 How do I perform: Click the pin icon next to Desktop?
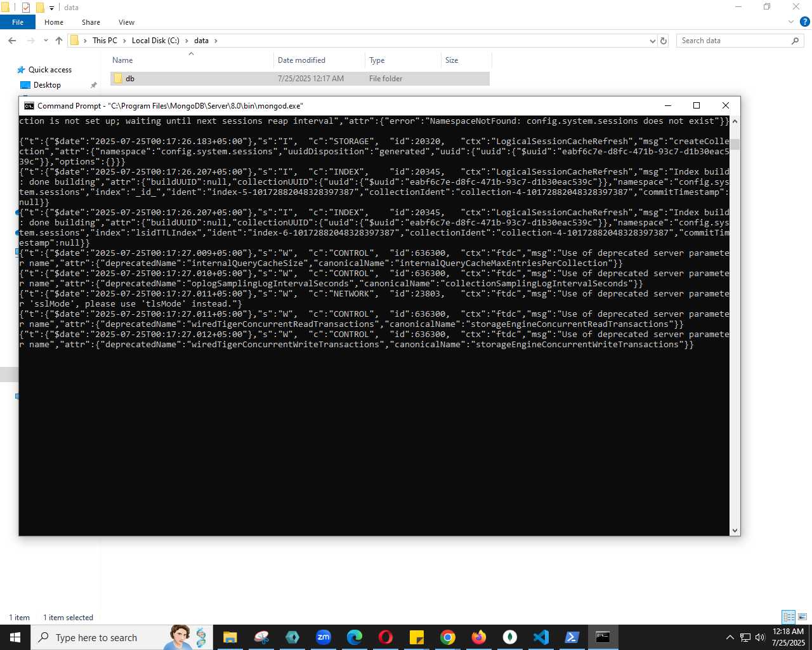[93, 85]
